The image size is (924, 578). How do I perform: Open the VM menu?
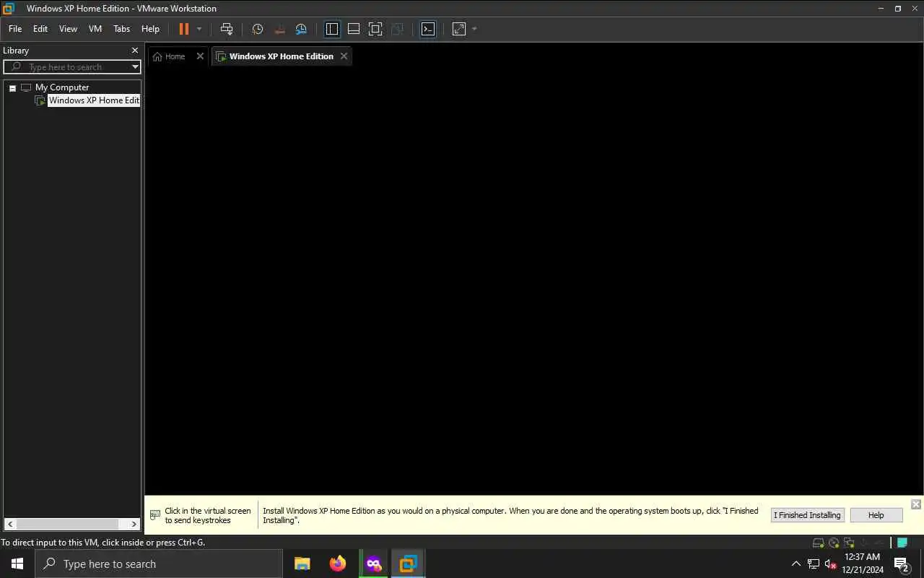[95, 29]
